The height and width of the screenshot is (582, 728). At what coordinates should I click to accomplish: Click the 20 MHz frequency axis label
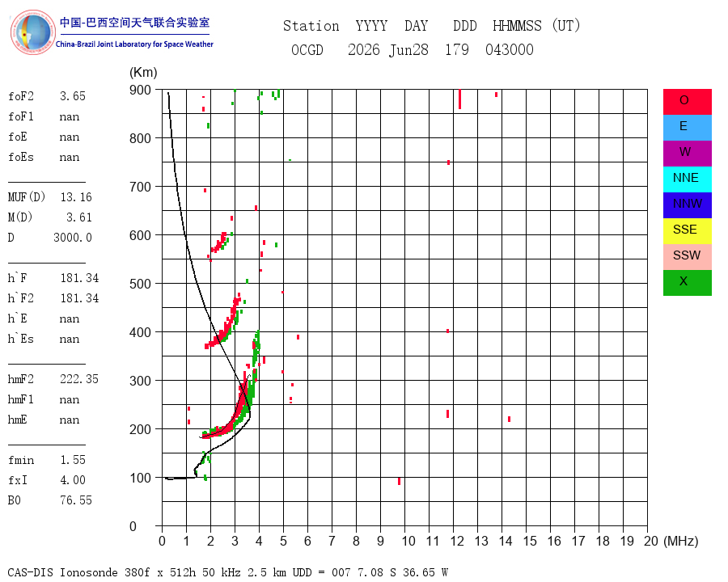(651, 541)
